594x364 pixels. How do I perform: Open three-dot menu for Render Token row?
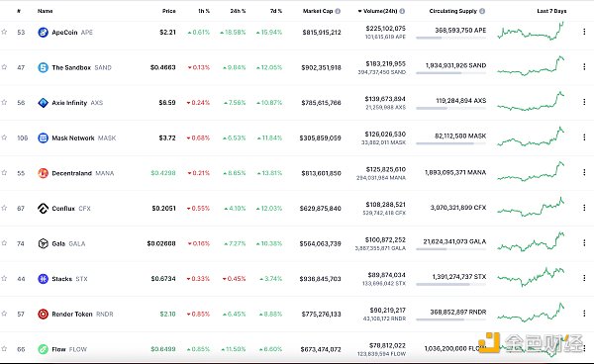click(x=584, y=313)
